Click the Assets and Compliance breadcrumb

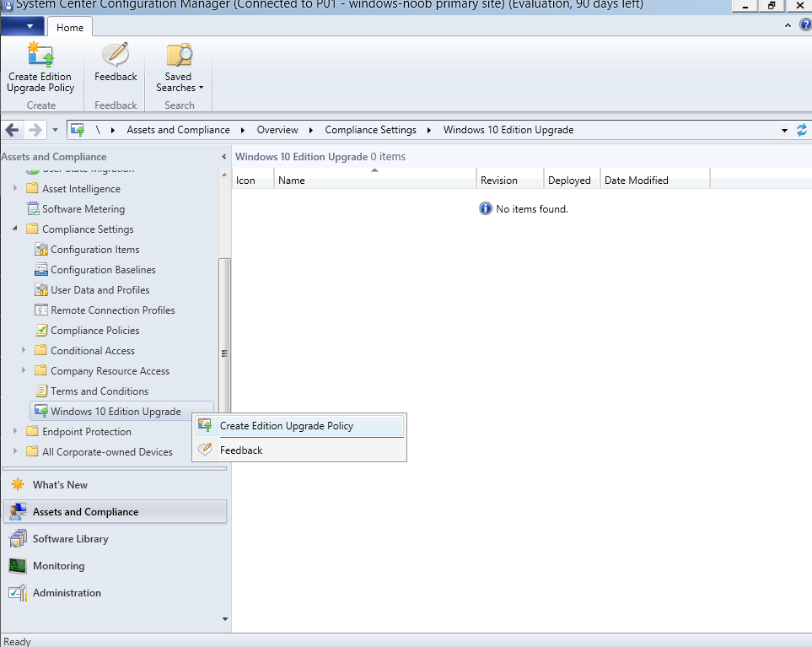[x=178, y=130]
